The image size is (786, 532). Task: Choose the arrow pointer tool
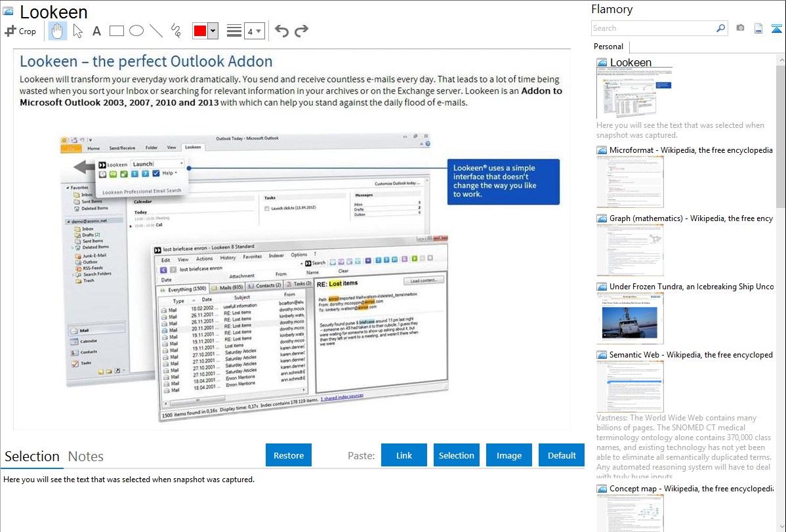(x=77, y=31)
